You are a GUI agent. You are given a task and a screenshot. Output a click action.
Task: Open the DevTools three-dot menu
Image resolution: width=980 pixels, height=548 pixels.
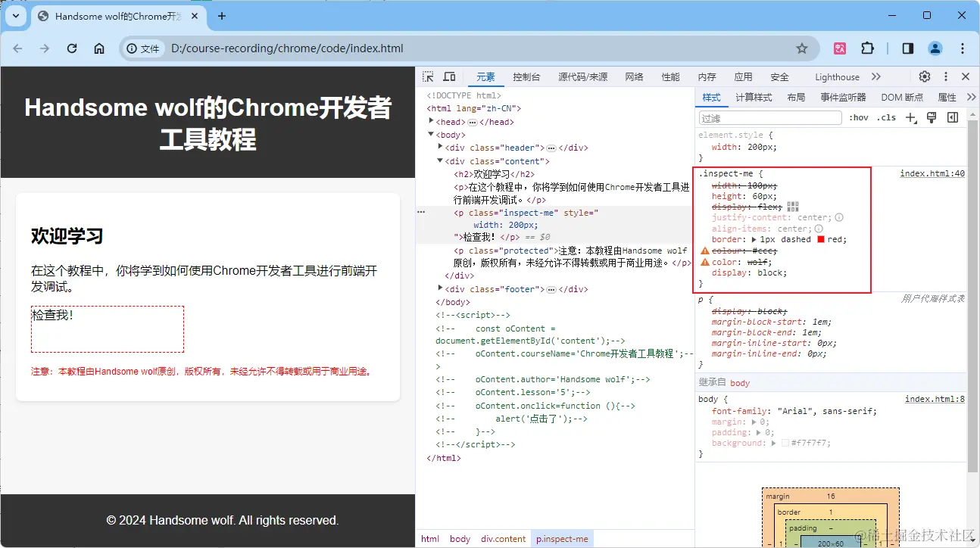coord(946,76)
